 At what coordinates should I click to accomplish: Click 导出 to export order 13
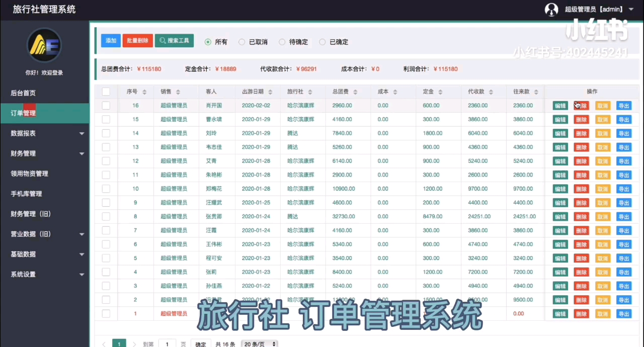pyautogui.click(x=623, y=147)
